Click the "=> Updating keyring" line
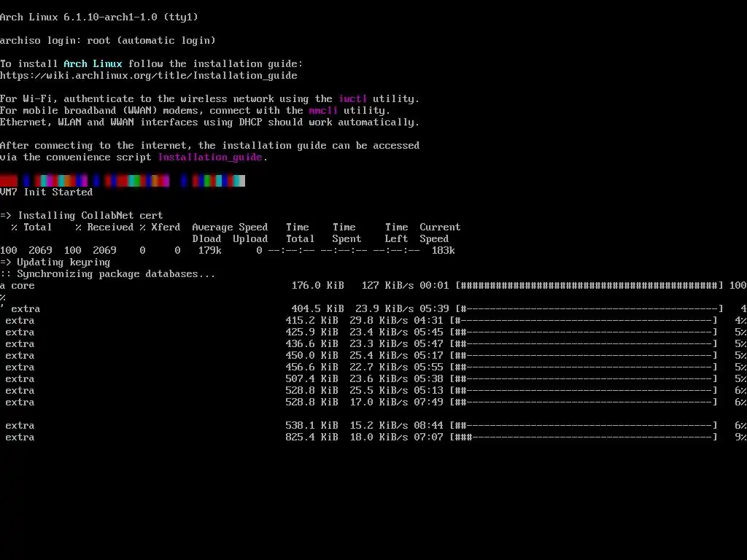The height and width of the screenshot is (560, 747). tap(55, 262)
